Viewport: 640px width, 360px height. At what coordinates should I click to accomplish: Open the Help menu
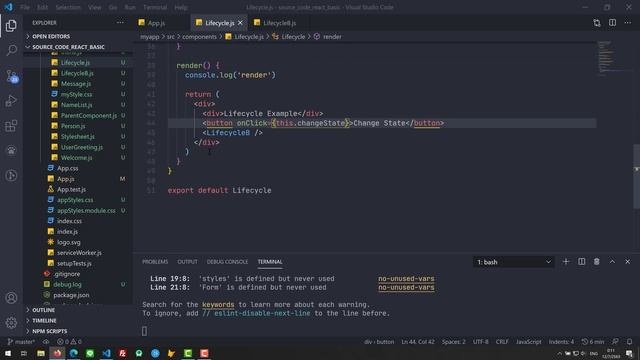tap(181, 7)
